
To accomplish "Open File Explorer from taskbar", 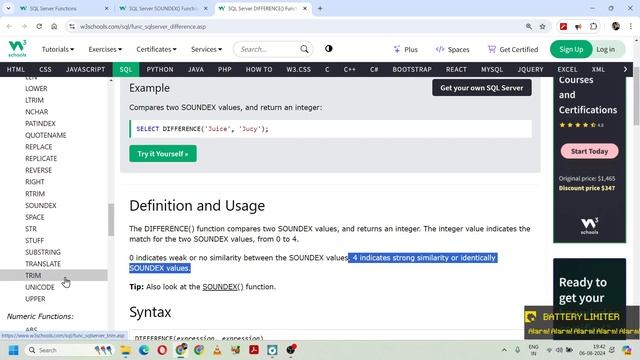I will pyautogui.click(x=126, y=350).
